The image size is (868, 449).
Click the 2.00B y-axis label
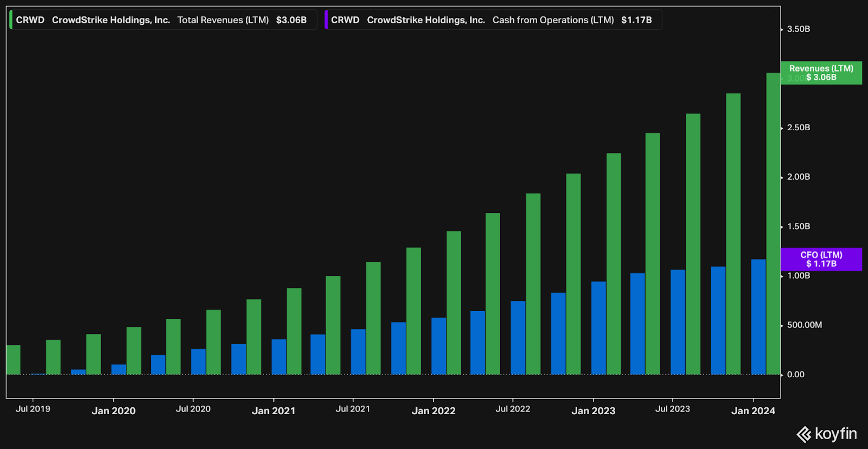(x=798, y=177)
